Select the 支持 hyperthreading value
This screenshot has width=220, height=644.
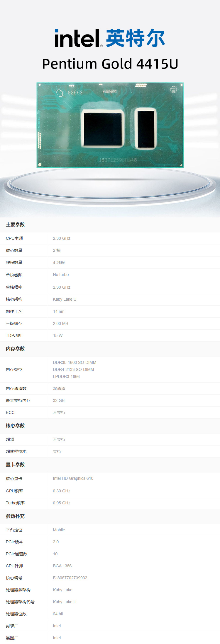click(x=57, y=451)
